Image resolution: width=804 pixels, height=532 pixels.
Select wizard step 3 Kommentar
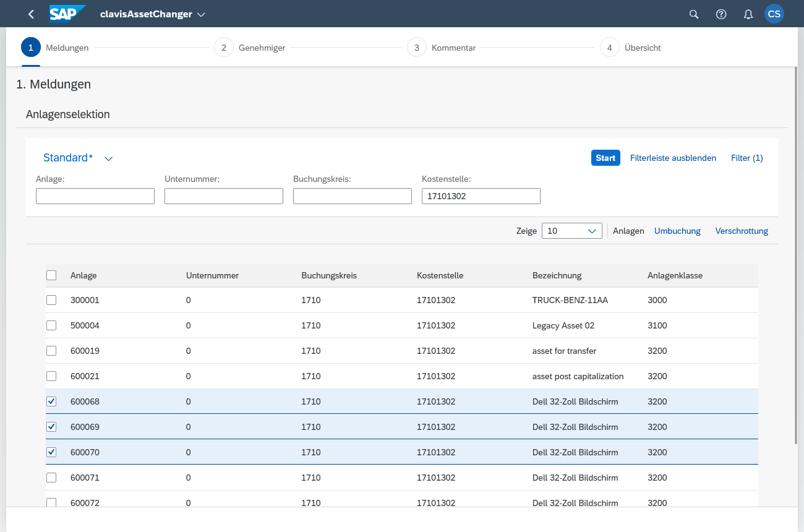[417, 48]
